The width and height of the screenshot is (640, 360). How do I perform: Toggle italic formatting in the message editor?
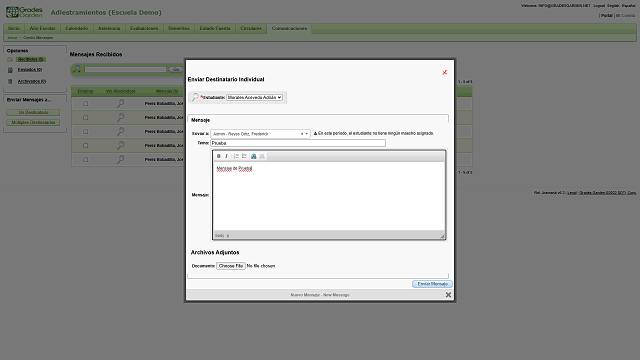click(227, 156)
